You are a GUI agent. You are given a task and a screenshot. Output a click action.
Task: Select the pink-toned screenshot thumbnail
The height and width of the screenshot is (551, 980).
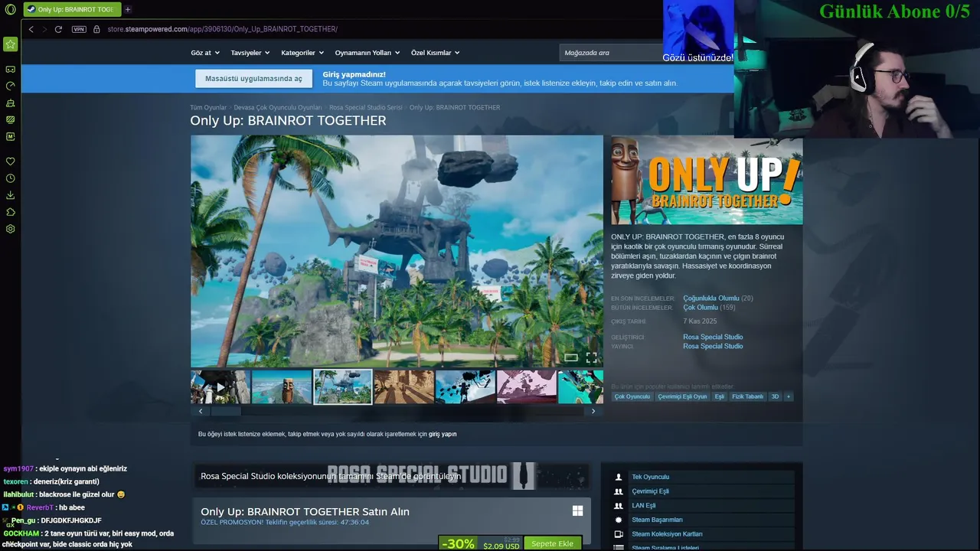[527, 387]
